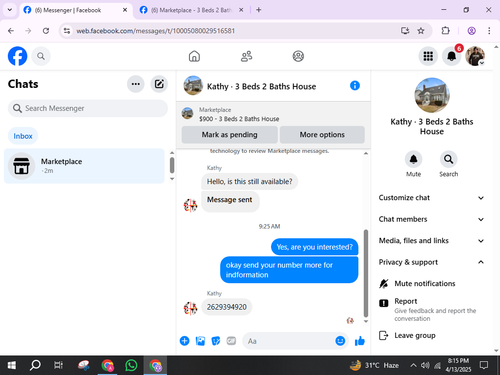Open notifications bell with 6 badge

point(452,56)
